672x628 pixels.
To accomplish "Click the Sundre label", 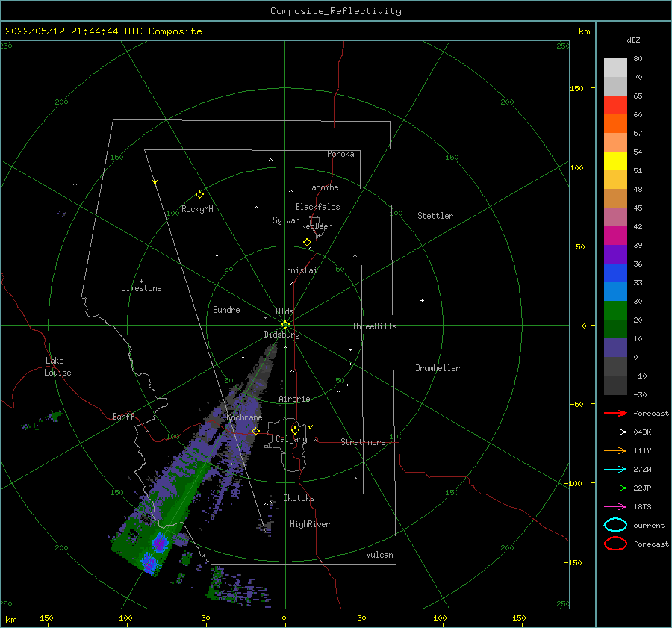I will 226,309.
